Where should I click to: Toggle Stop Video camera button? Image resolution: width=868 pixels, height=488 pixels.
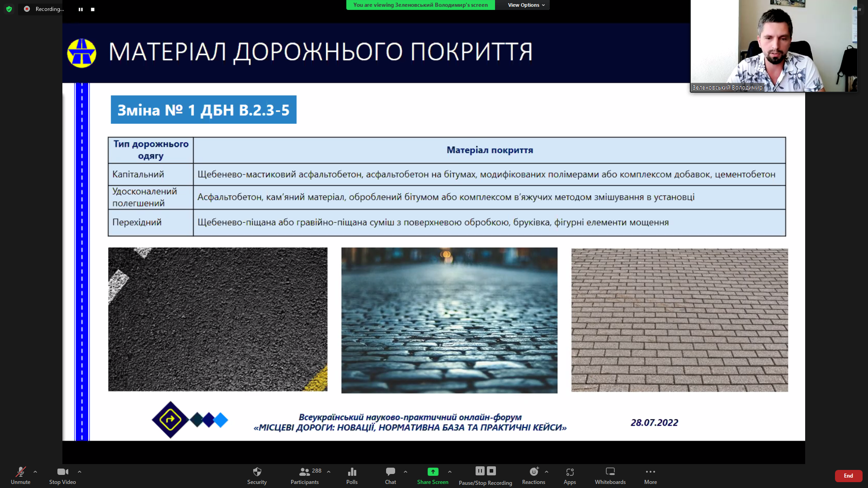[x=62, y=472]
